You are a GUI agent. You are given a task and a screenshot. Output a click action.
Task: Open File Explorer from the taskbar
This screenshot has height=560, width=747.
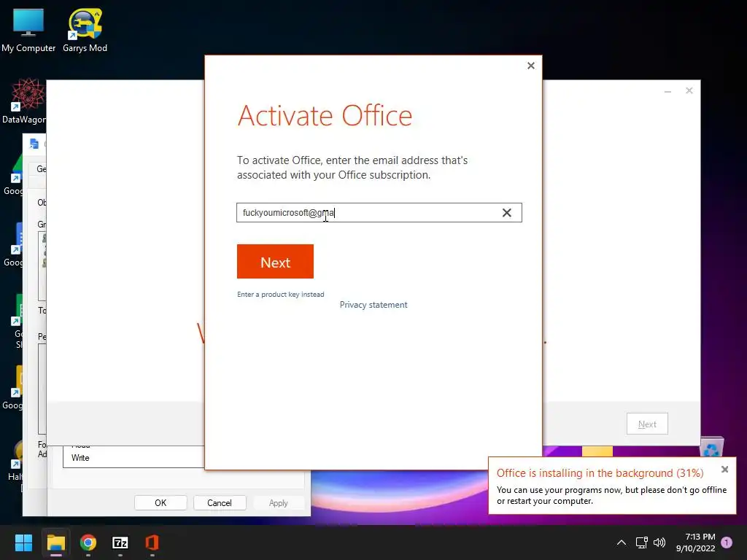click(x=55, y=542)
